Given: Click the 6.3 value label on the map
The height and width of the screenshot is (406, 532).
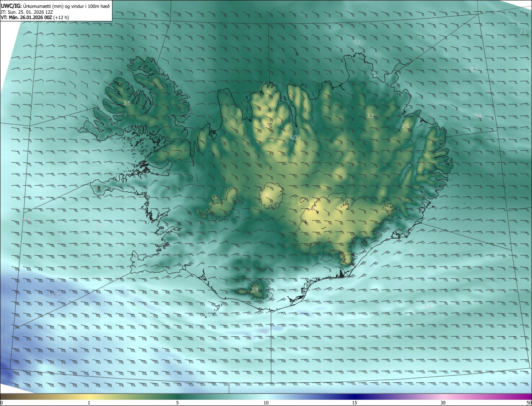Looking at the screenshot, I should [293, 137].
